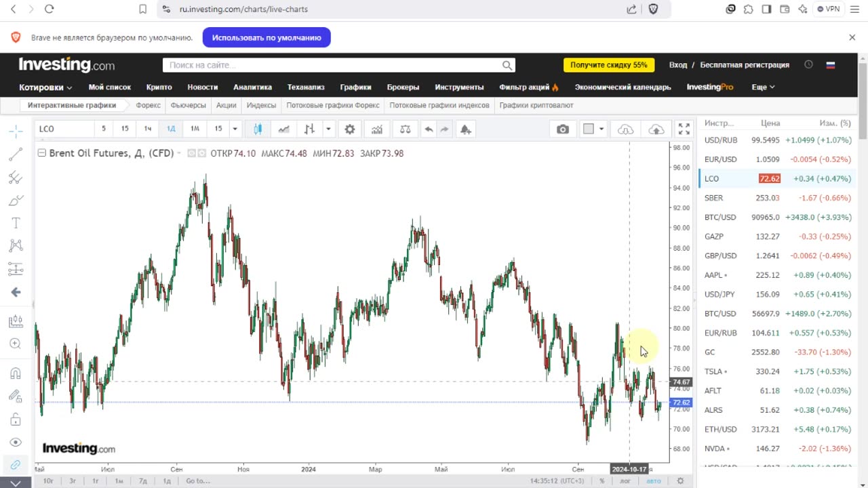Select the 1ч hourly timeframe
The width and height of the screenshot is (868, 488).
click(148, 129)
